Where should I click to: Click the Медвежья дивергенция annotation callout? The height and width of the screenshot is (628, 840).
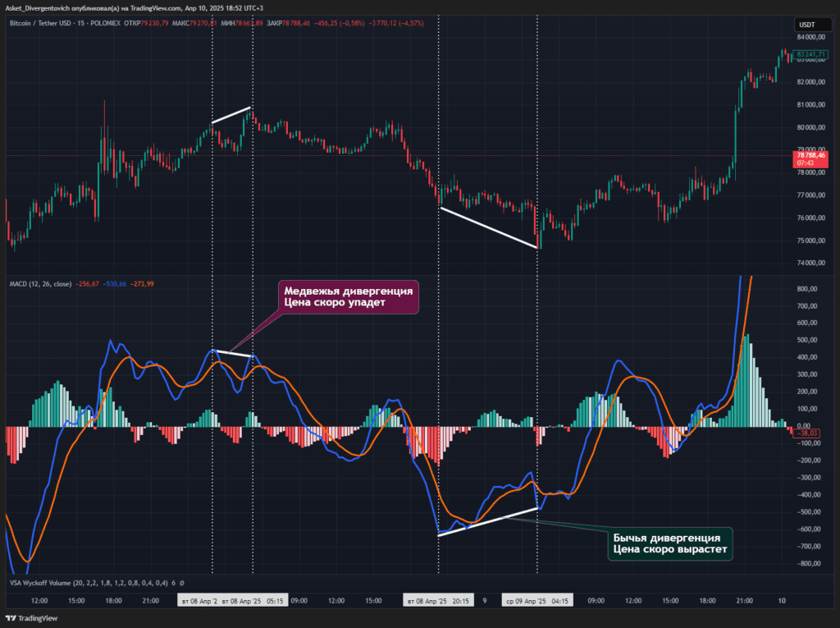(348, 296)
